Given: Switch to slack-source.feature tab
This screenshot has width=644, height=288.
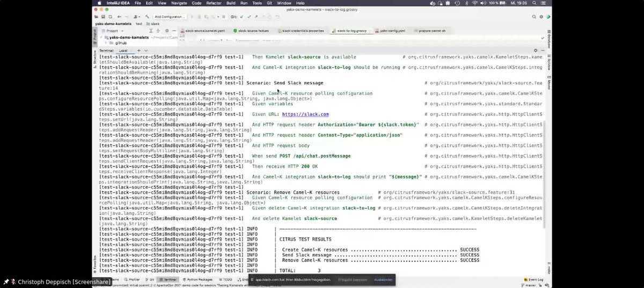Looking at the screenshot, I should 251,31.
